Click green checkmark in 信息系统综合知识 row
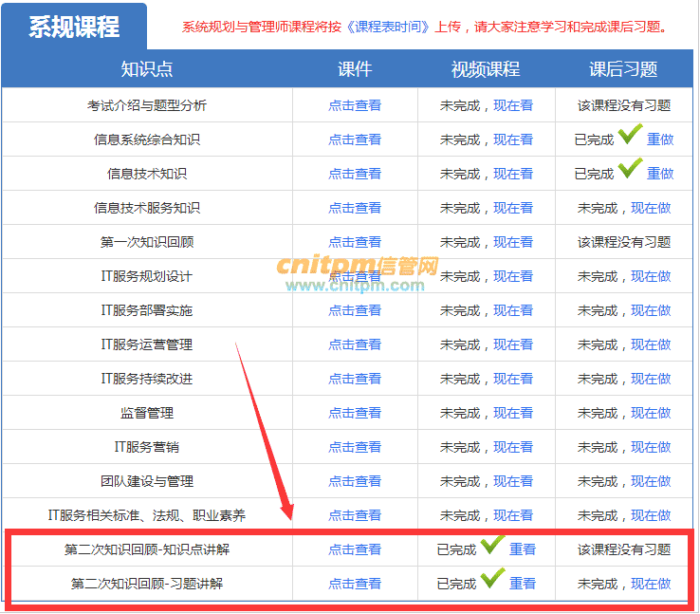This screenshot has height=614, width=700. (x=630, y=136)
